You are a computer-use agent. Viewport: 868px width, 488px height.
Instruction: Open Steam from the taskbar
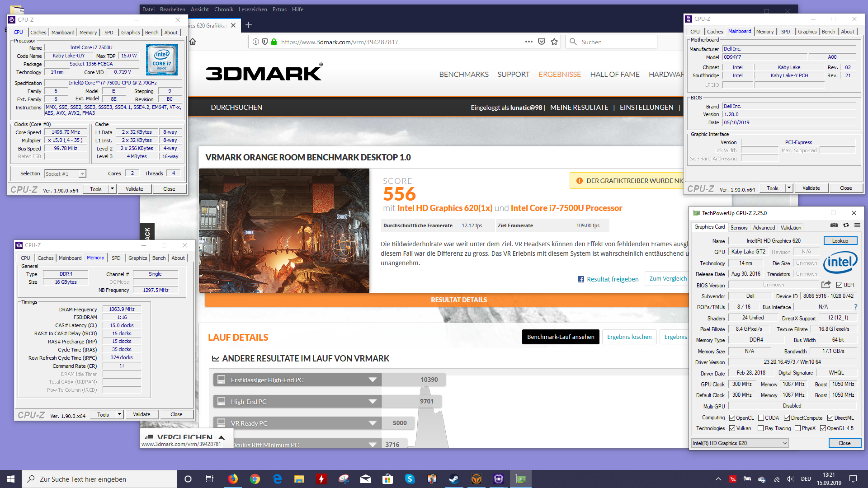click(x=454, y=479)
